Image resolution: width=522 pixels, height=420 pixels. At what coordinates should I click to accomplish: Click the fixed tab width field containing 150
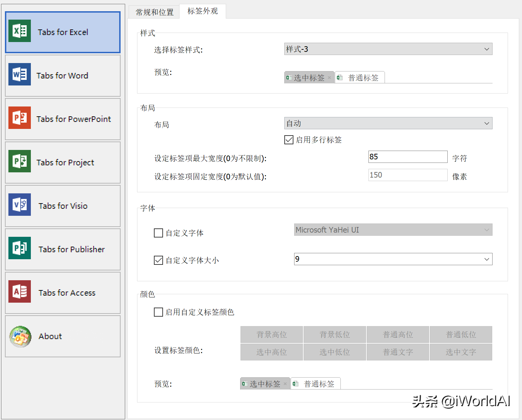408,175
